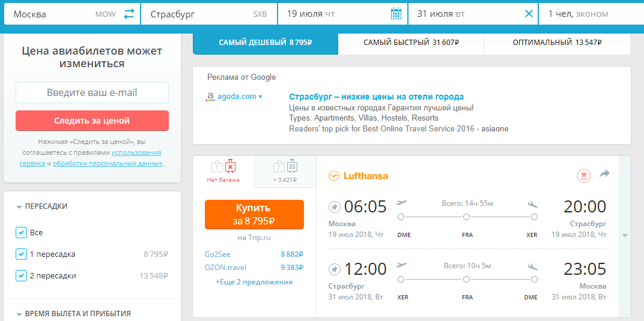Select the baggage included +3 421₽ tab
This screenshot has height=321, width=644.
[285, 172]
